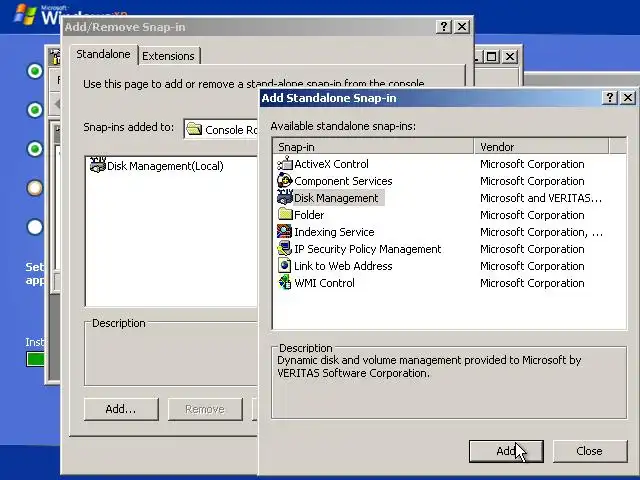Viewport: 640px width, 480px height.
Task: Select the Link to Web Address label
Action: 343,266
